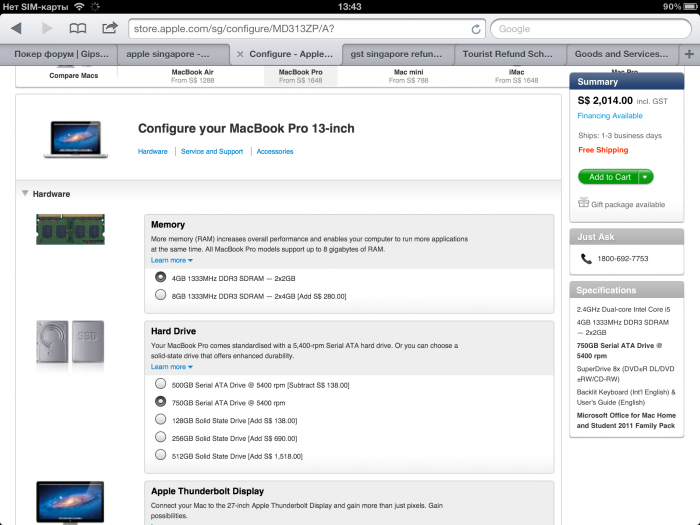Tap the Safari forward arrow
This screenshot has height=525, width=700.
(x=47, y=29)
